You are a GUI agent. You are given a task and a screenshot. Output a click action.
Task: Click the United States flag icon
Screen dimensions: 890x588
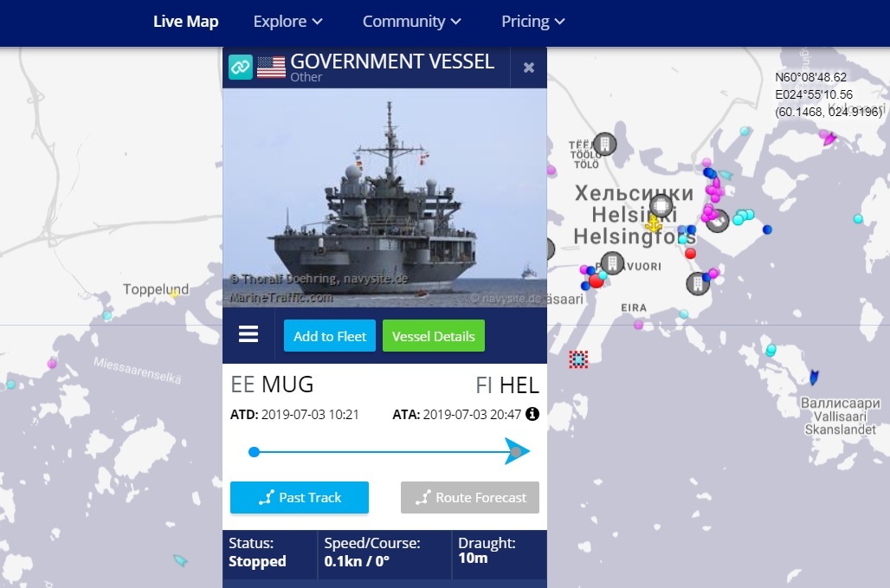click(x=271, y=68)
